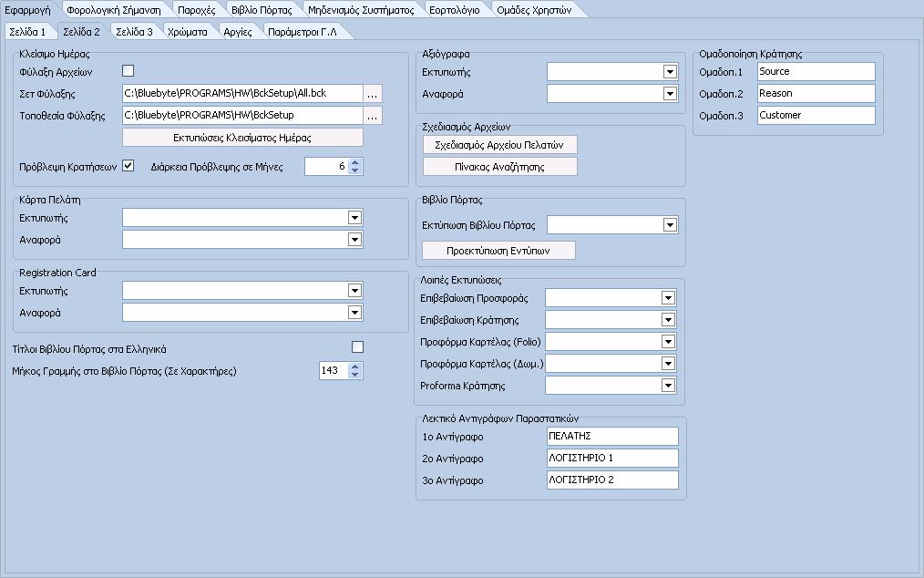Decrease Διάρκεια Πρόβλεψης σε Μήνες value
The width and height of the screenshot is (924, 578).
coord(354,170)
